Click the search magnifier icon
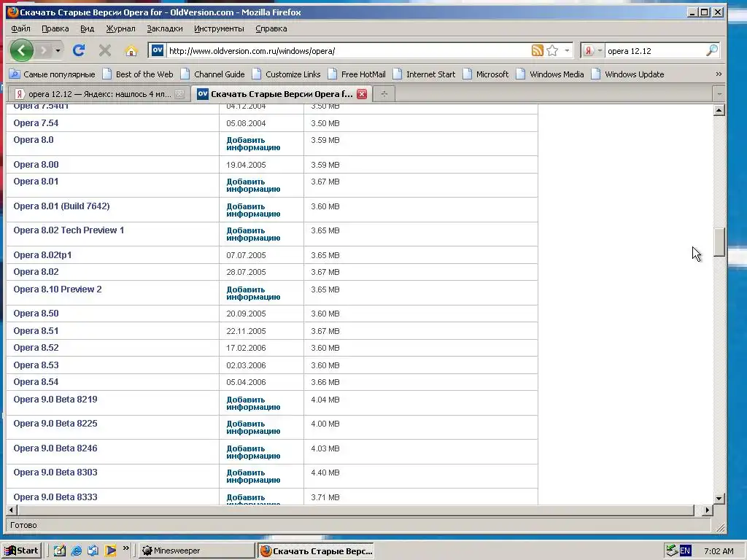The width and height of the screenshot is (747, 560). [712, 50]
